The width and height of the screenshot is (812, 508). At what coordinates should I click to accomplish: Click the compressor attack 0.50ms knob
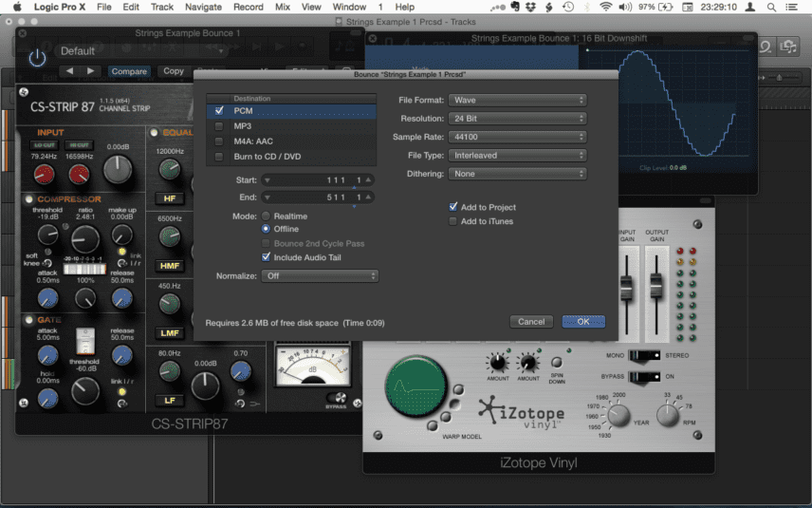click(48, 298)
